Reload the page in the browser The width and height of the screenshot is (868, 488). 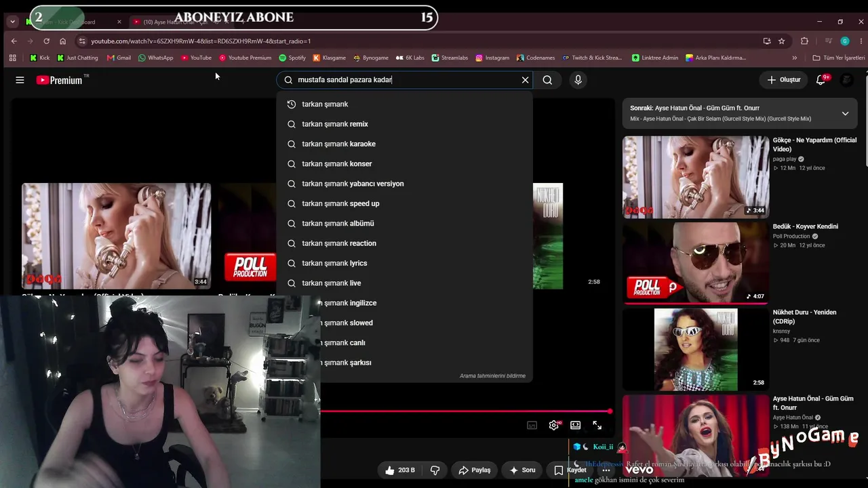(x=46, y=41)
